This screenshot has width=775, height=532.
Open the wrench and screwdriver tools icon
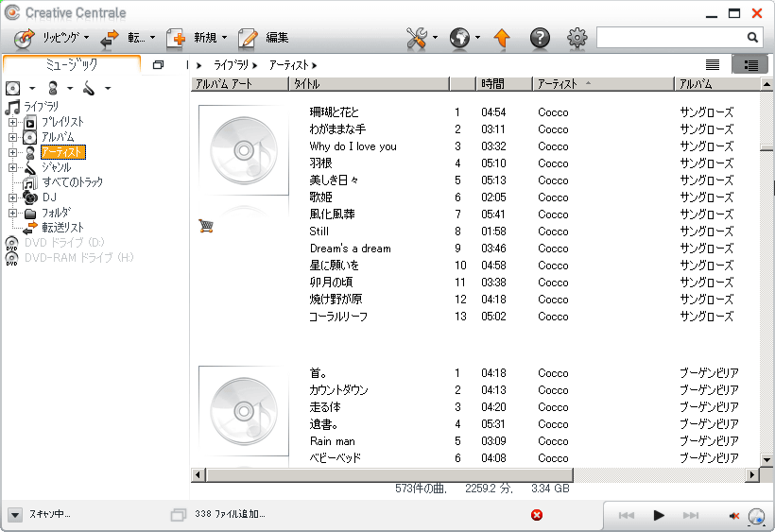click(x=417, y=38)
